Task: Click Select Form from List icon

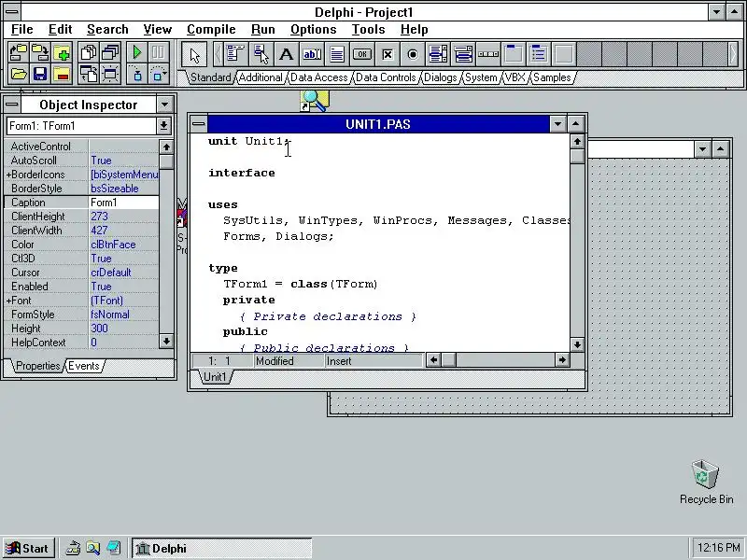Action: [x=110, y=53]
